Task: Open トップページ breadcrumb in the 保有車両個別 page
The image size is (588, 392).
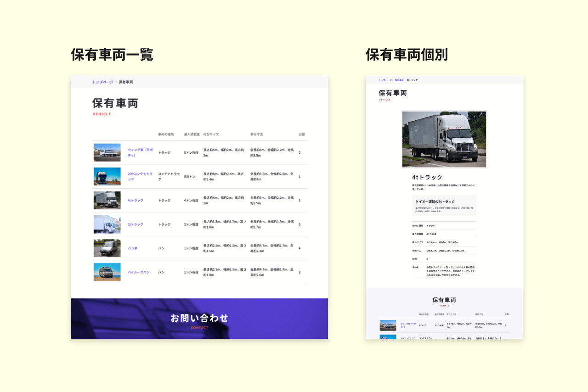Action: (x=385, y=80)
